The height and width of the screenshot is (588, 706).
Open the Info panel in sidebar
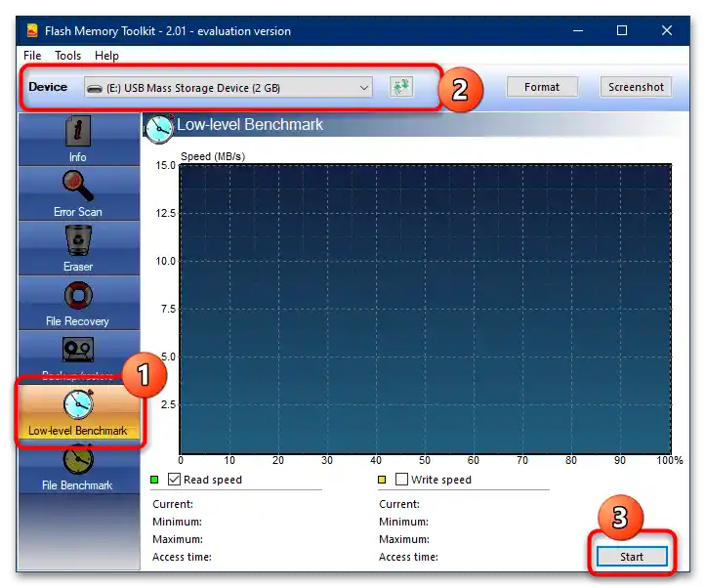click(78, 139)
